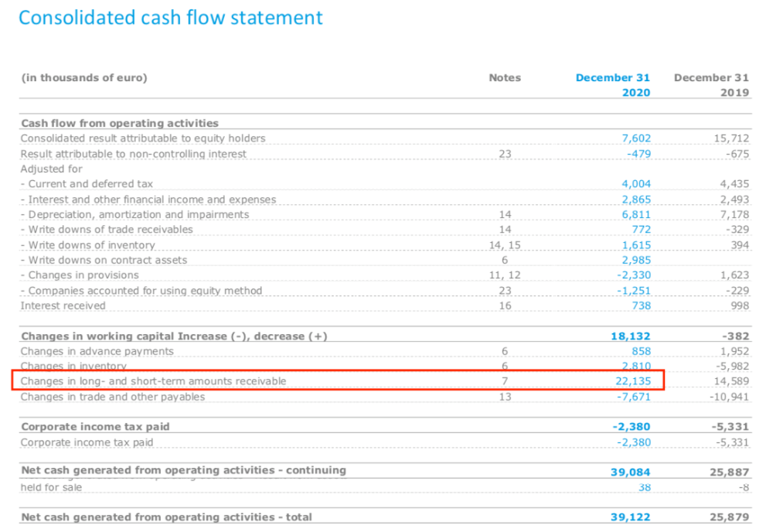Screen dimensions: 773x532
Task: Click the "December 31 2020" column header
Action: coord(613,84)
